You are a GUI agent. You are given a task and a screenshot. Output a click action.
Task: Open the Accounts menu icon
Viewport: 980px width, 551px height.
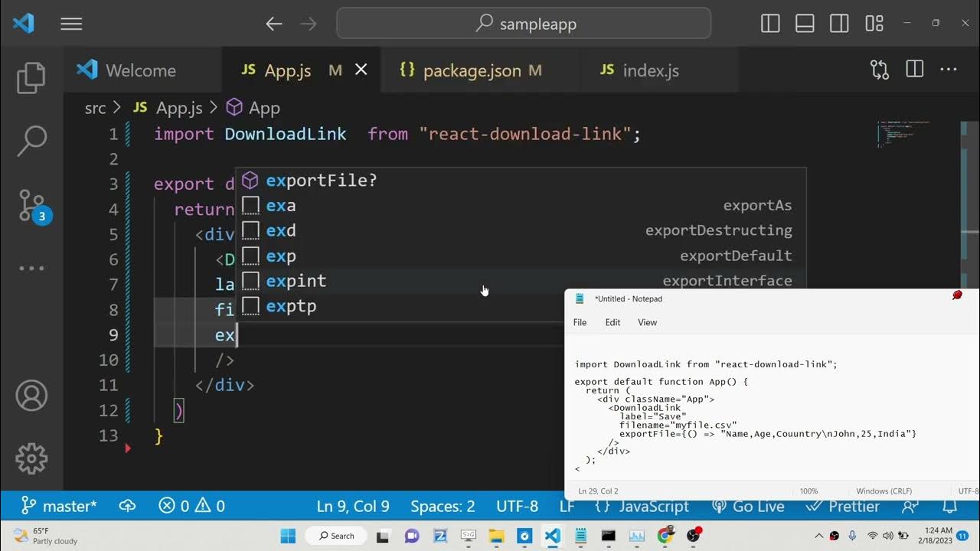coord(31,396)
